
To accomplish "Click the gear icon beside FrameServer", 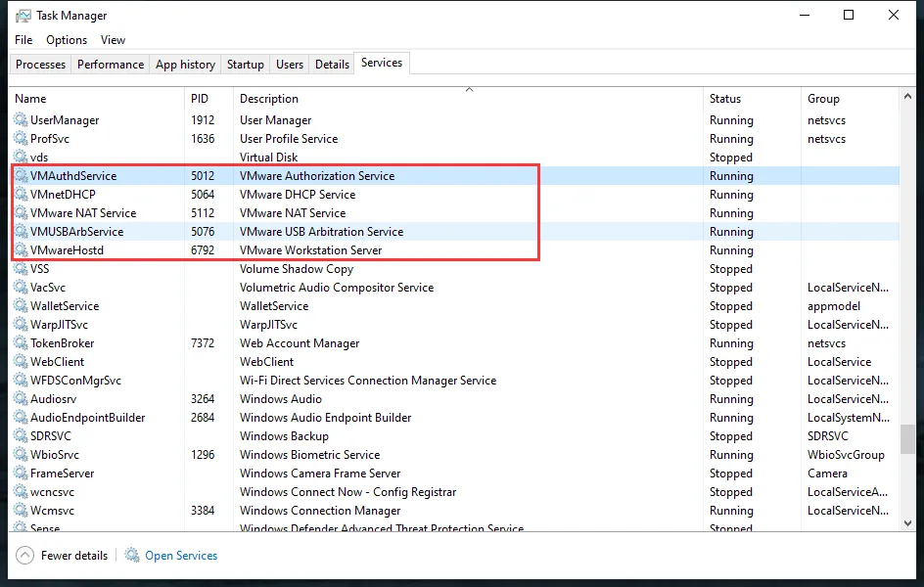I will pos(21,473).
